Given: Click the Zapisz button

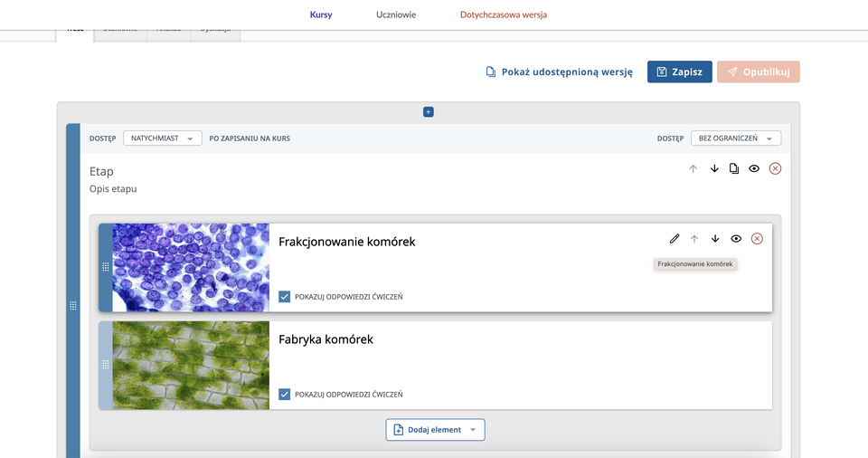Looking at the screenshot, I should (679, 72).
